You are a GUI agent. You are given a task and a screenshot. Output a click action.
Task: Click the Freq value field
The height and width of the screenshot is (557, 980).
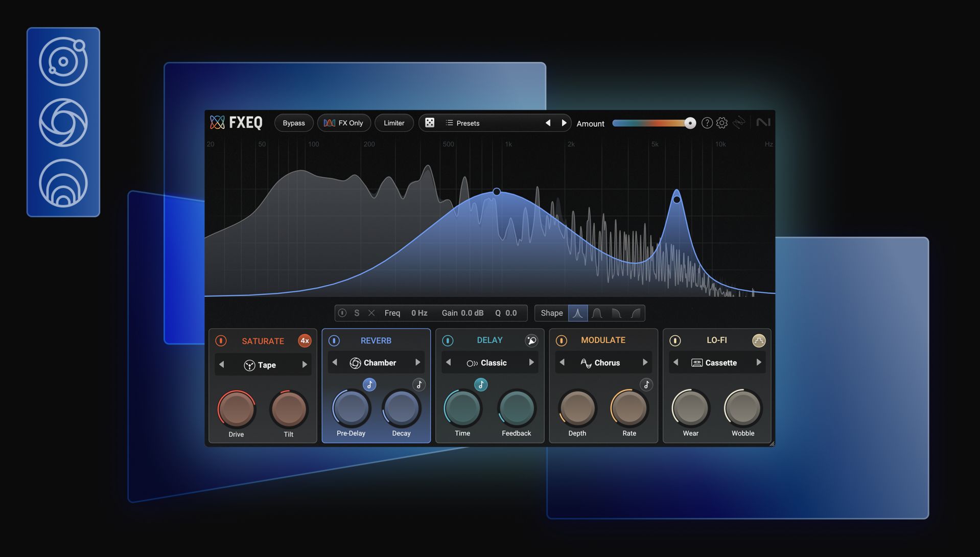[x=419, y=313]
